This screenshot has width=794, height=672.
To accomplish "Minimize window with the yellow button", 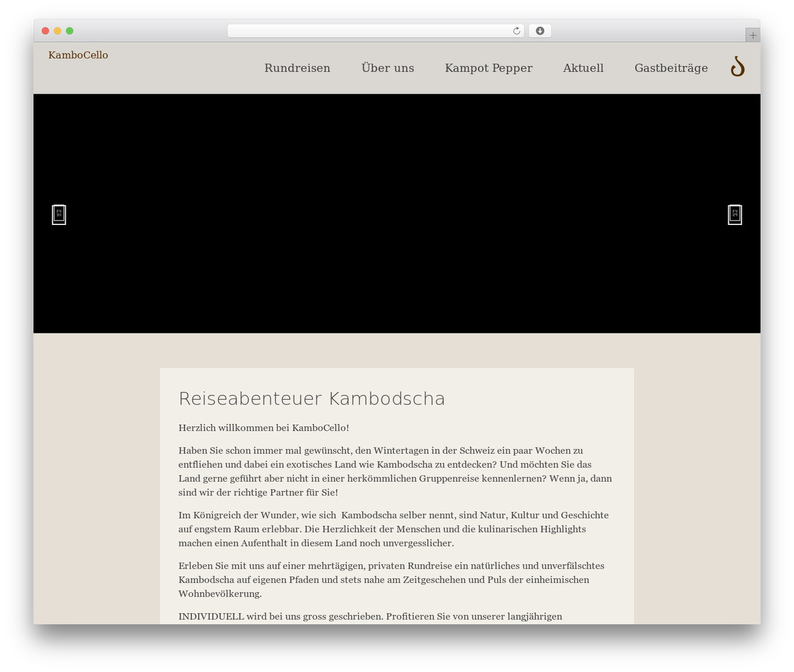I will click(58, 31).
